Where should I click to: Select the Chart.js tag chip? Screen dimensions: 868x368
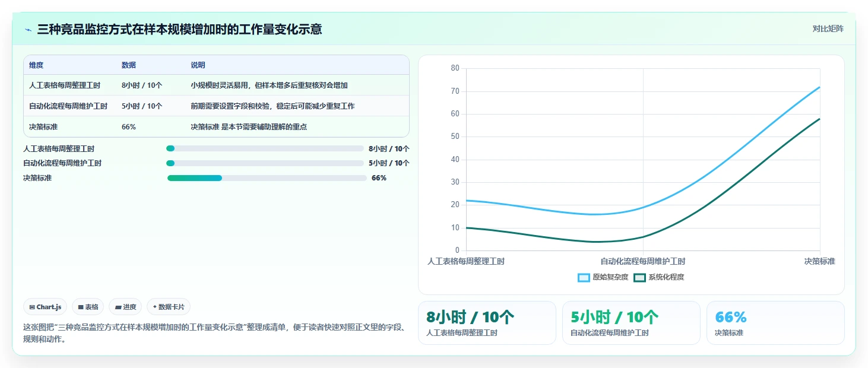tap(46, 307)
